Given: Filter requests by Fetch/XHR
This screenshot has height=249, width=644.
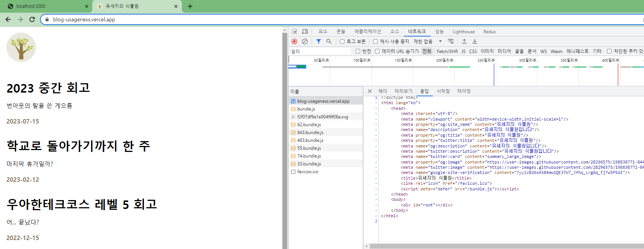Looking at the screenshot, I should click(447, 52).
